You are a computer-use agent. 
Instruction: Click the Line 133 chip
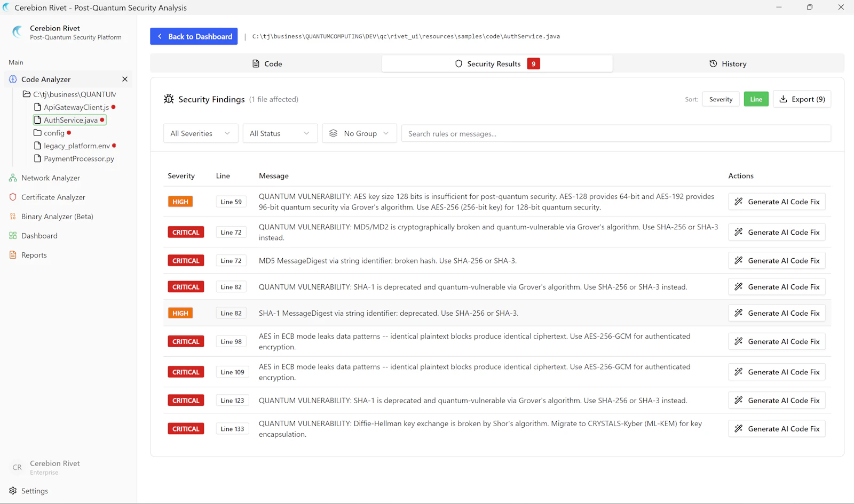[232, 428]
